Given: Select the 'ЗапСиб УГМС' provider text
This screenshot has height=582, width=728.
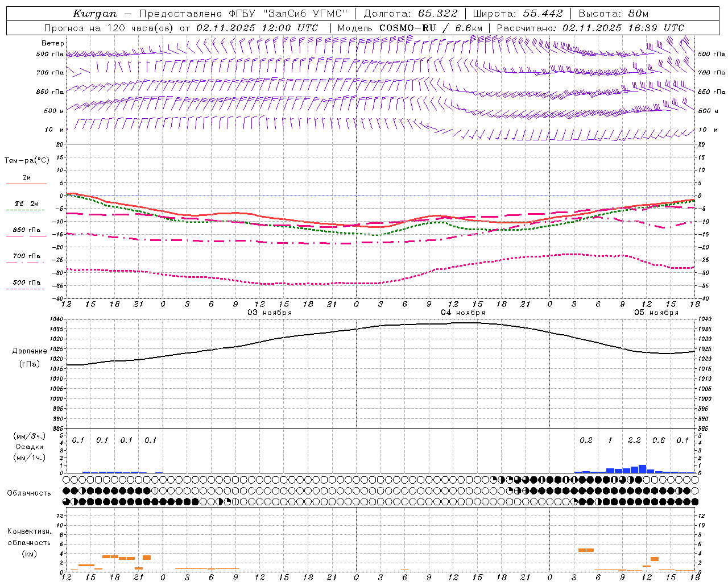Looking at the screenshot, I should click(306, 14).
